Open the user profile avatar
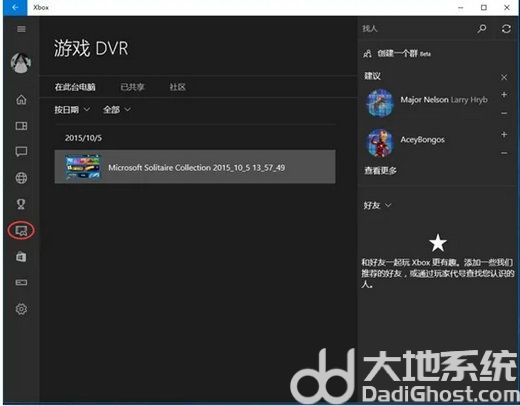This screenshot has width=520, height=406. tap(21, 63)
